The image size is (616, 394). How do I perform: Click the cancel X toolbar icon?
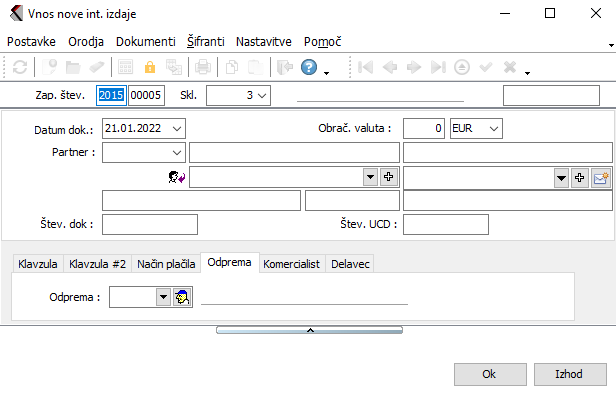point(510,67)
